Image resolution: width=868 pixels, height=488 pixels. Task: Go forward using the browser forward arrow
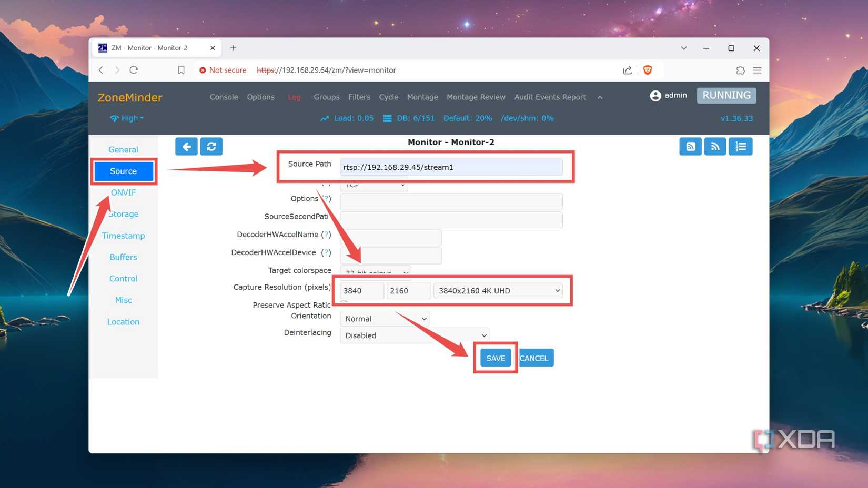click(117, 70)
